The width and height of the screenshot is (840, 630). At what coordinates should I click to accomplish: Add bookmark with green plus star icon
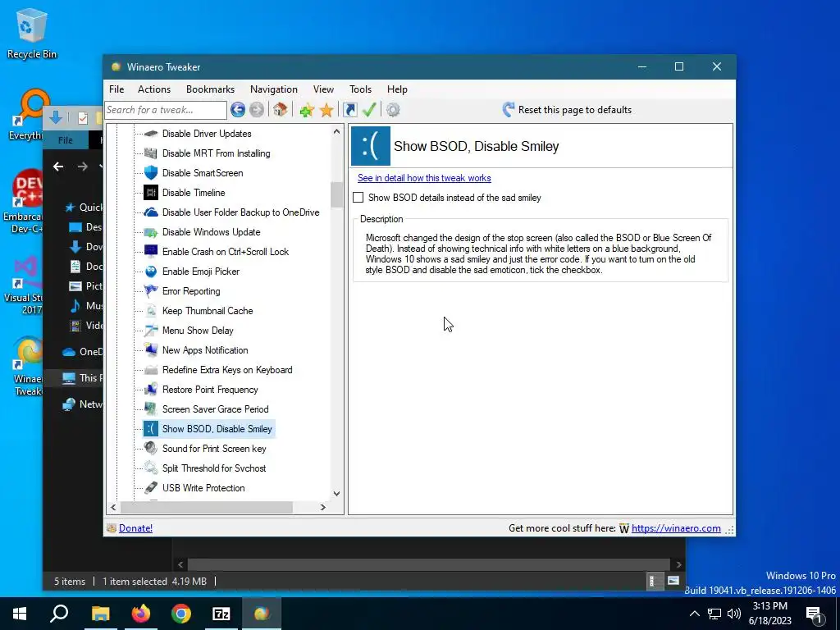307,110
